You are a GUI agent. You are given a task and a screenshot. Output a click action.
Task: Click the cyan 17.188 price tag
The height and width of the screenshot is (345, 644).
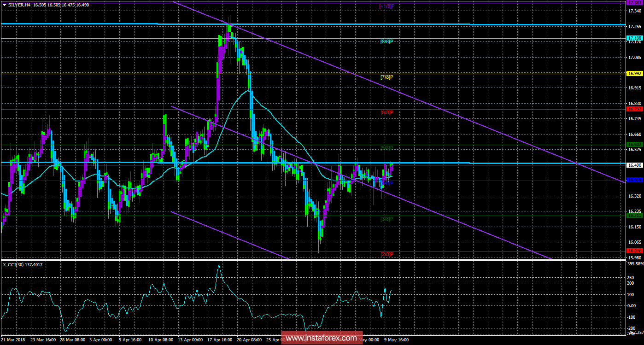pos(634,38)
